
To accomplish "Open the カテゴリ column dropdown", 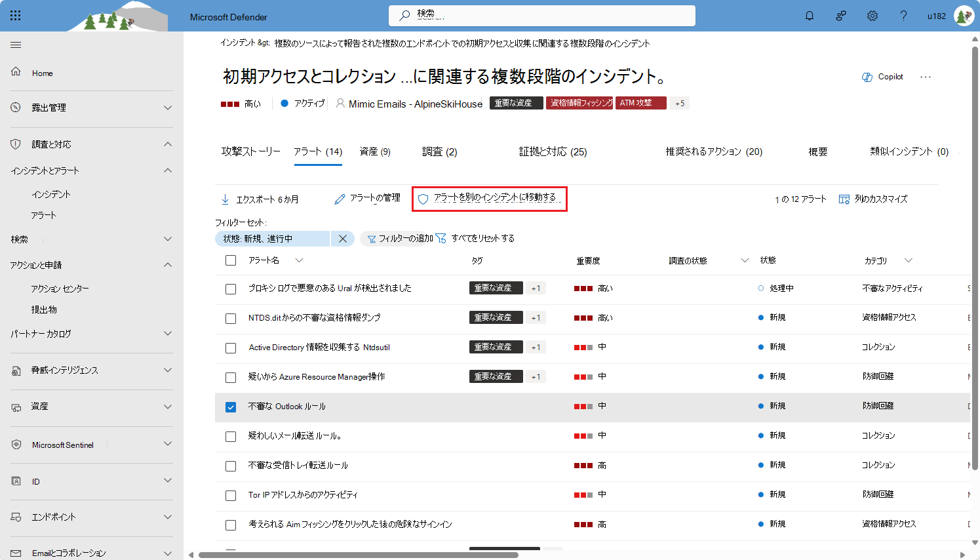I will (x=909, y=260).
